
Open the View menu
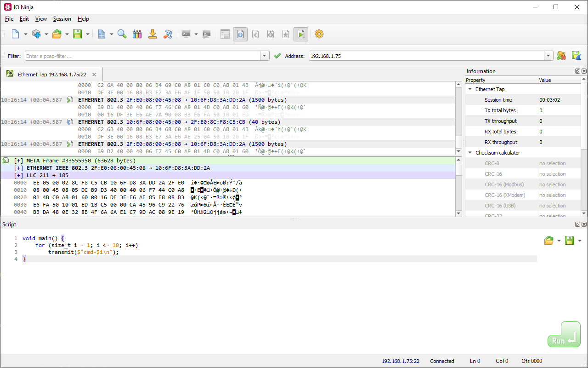41,19
